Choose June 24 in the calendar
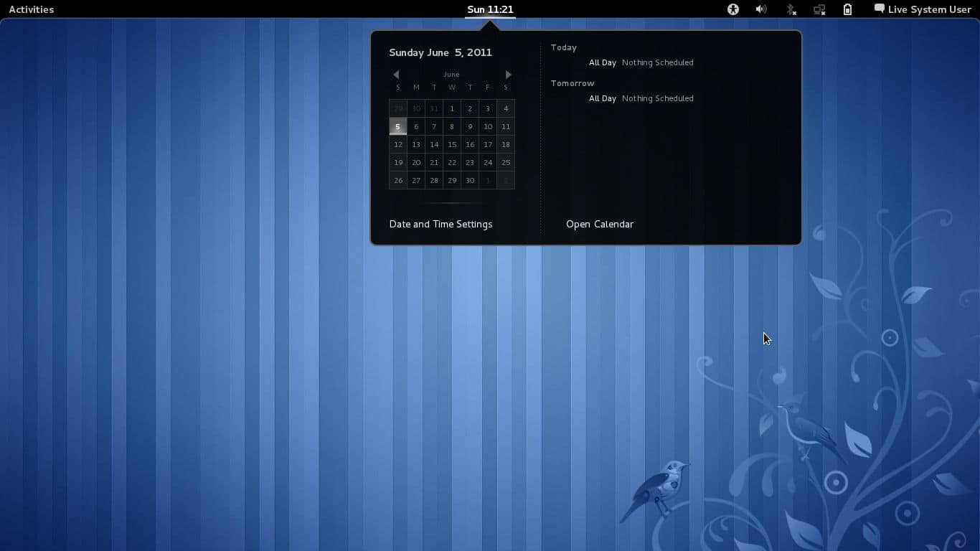This screenshot has height=551, width=980. click(x=488, y=162)
